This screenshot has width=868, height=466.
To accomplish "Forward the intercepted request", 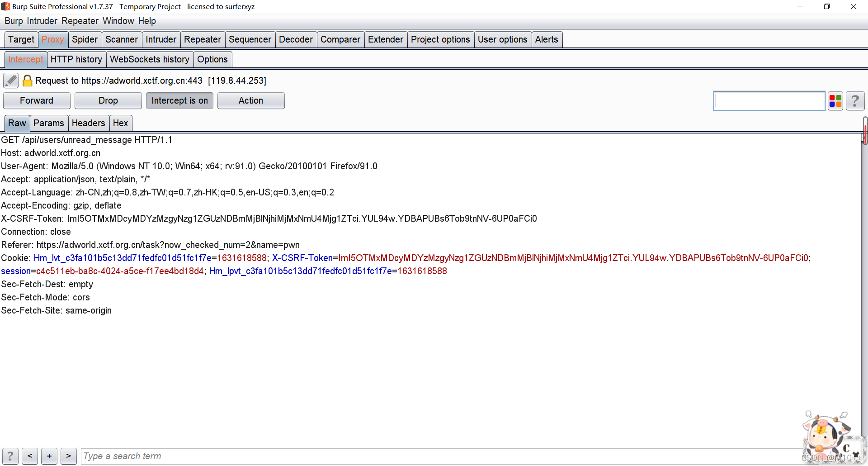I will pyautogui.click(x=37, y=100).
